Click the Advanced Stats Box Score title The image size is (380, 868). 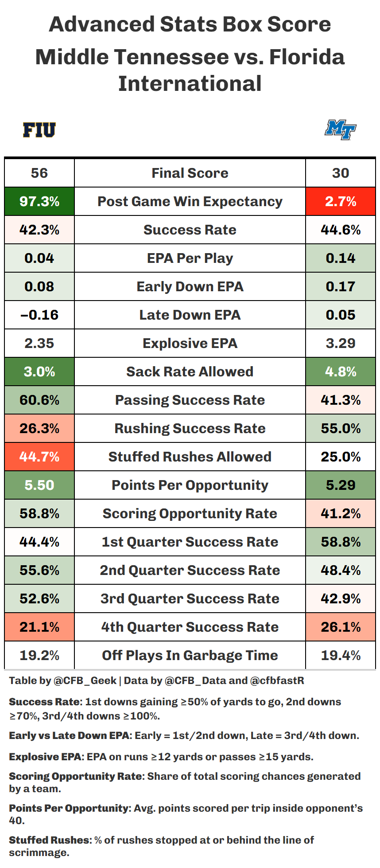190,24
